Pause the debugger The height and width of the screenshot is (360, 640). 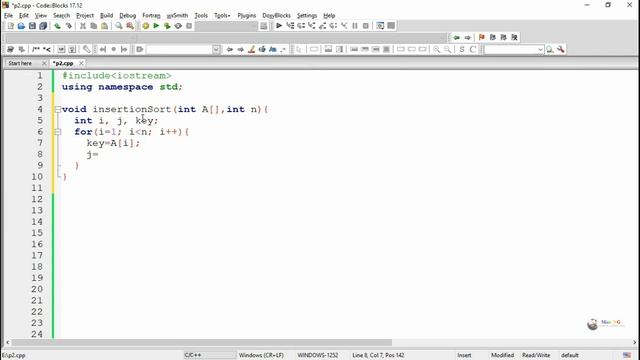coord(355,26)
